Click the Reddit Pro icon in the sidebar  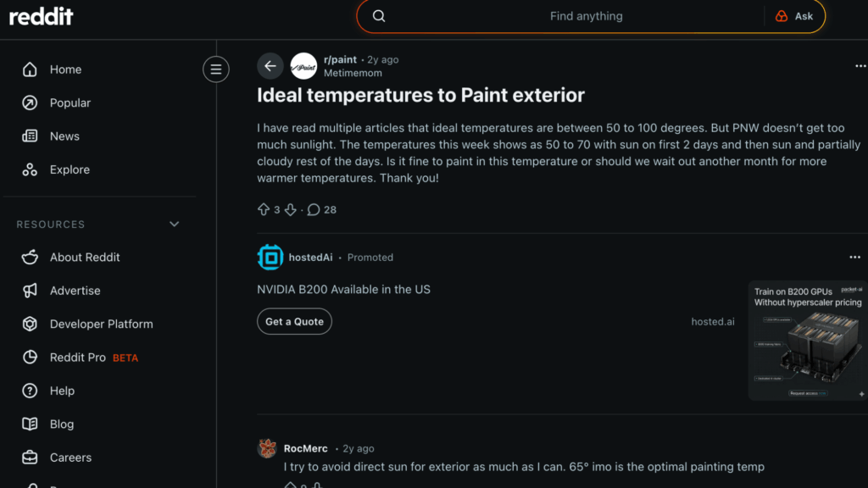pyautogui.click(x=28, y=357)
